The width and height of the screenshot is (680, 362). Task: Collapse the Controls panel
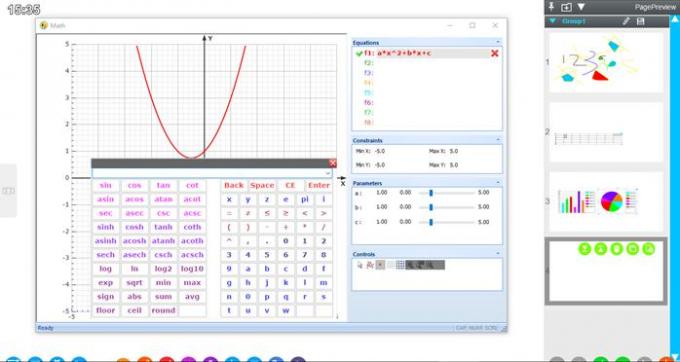pos(498,254)
